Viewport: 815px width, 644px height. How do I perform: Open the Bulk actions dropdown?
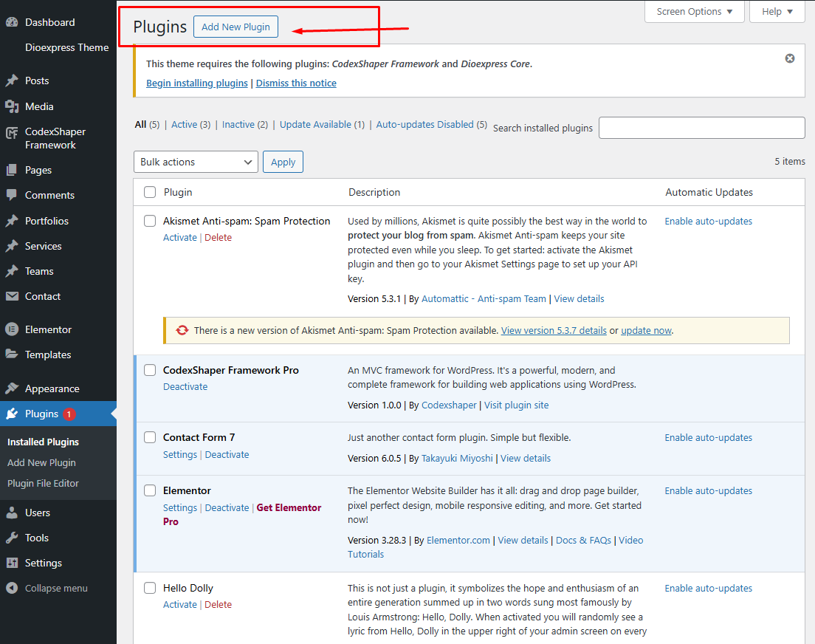(196, 162)
